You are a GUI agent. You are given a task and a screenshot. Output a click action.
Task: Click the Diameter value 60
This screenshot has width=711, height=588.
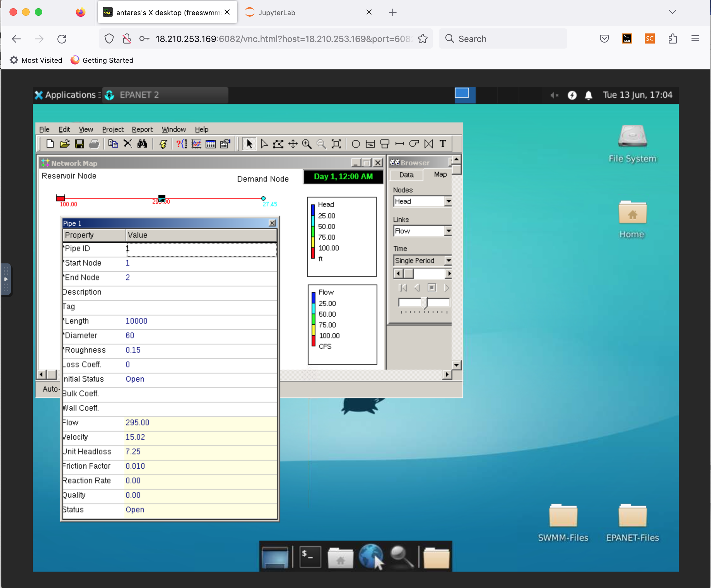(130, 336)
